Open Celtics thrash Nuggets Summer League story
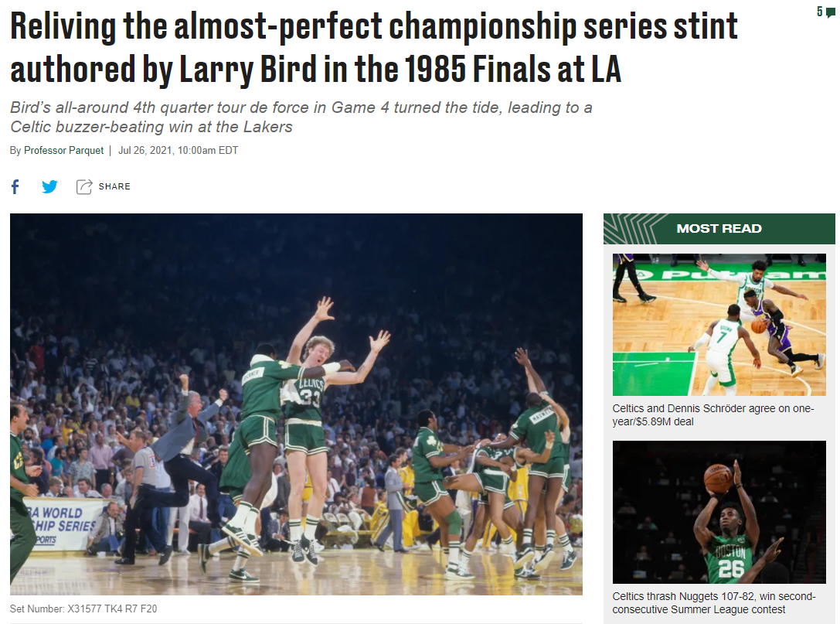This screenshot has width=840, height=624. pyautogui.click(x=713, y=603)
